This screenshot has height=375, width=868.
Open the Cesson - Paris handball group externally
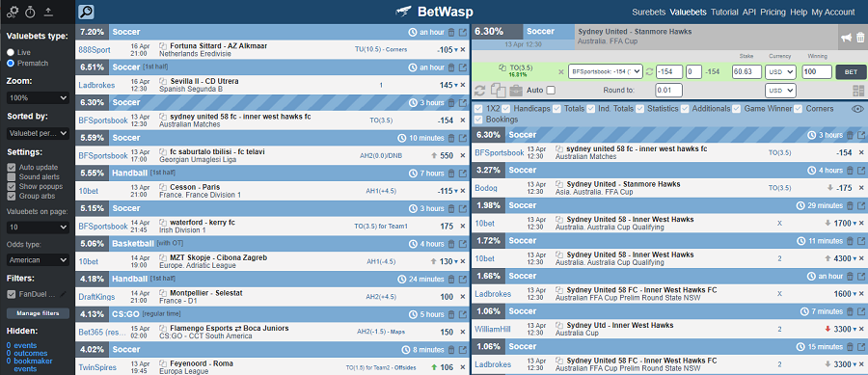coord(463,174)
